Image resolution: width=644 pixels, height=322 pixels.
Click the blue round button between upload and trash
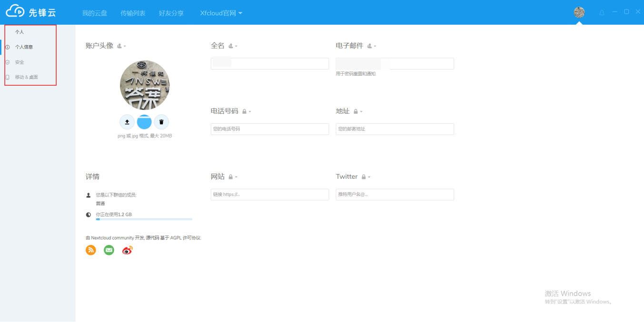(x=144, y=122)
